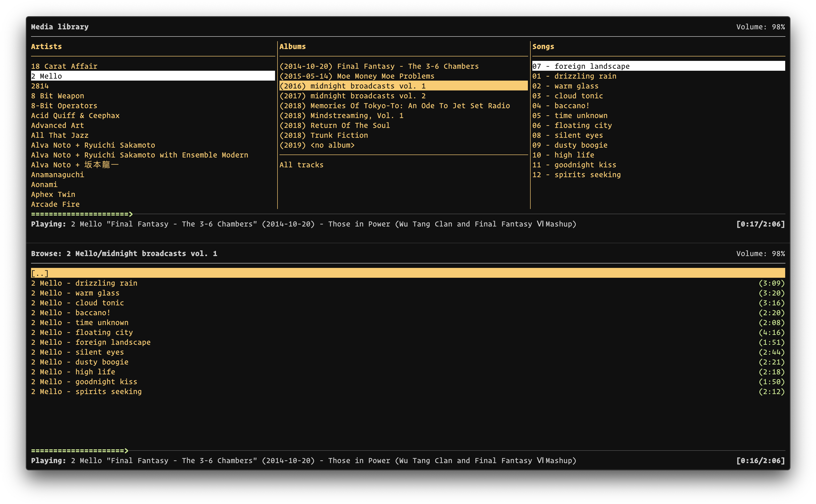This screenshot has width=816, height=504.
Task: Select artist 8-Bit Operators
Action: 64,106
